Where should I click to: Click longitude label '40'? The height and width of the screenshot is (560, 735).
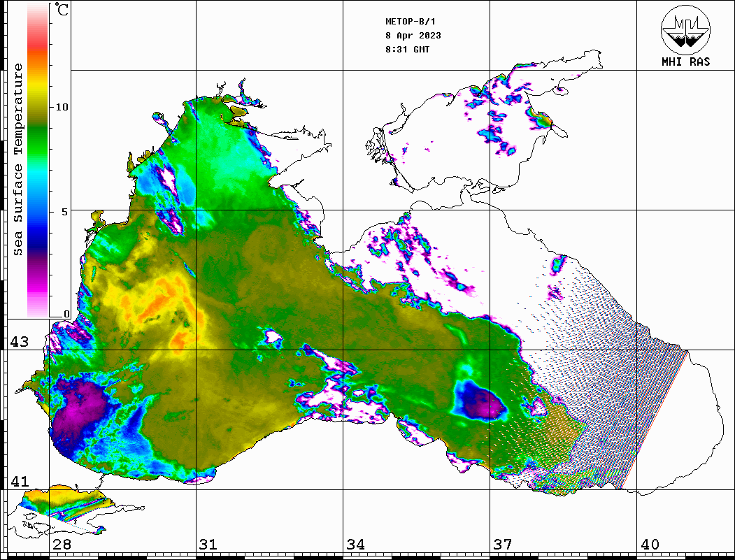(x=650, y=544)
